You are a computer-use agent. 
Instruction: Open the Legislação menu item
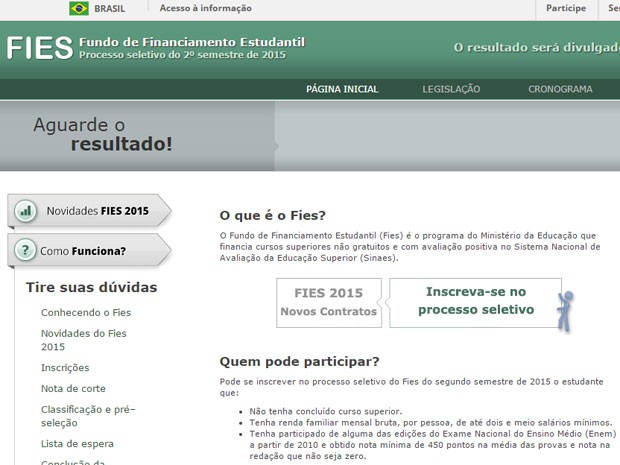pos(451,89)
